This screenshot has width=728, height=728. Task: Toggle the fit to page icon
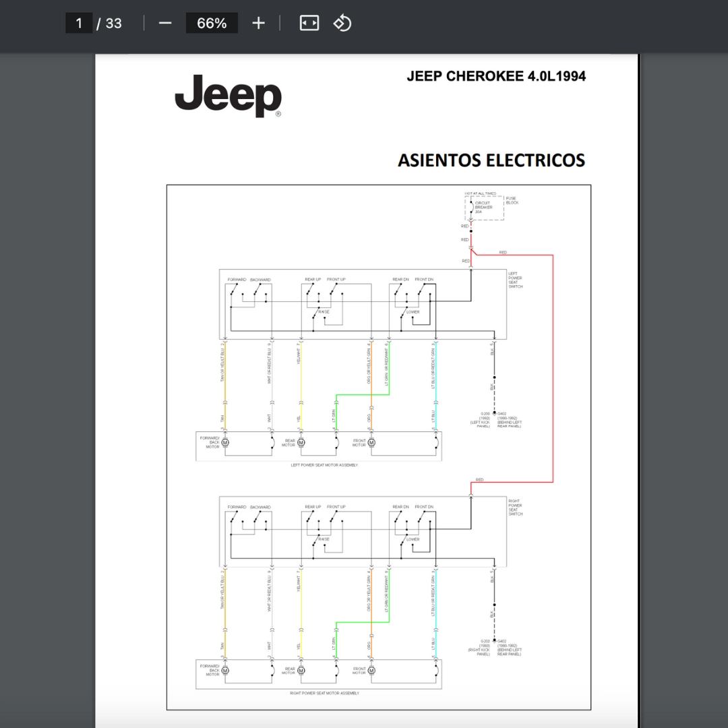point(309,23)
